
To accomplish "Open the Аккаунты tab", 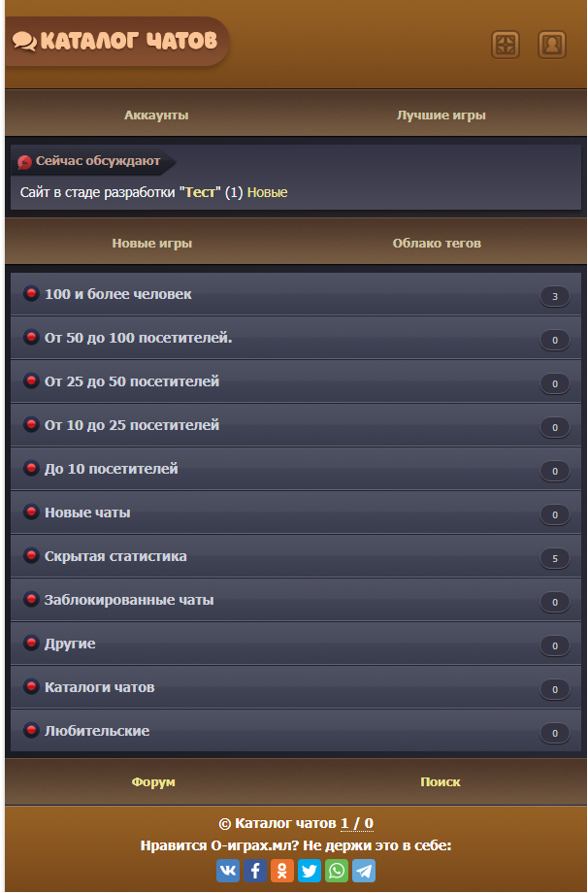I will 156,116.
